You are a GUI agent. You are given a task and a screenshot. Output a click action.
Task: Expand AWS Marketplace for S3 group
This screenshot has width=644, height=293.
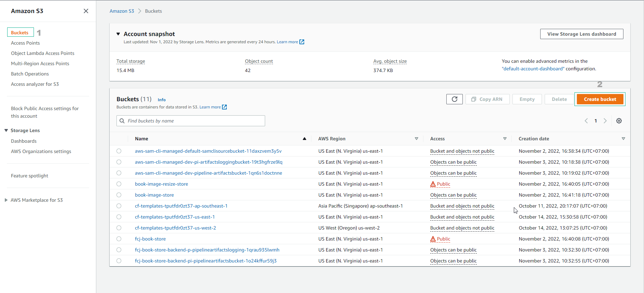click(x=6, y=200)
